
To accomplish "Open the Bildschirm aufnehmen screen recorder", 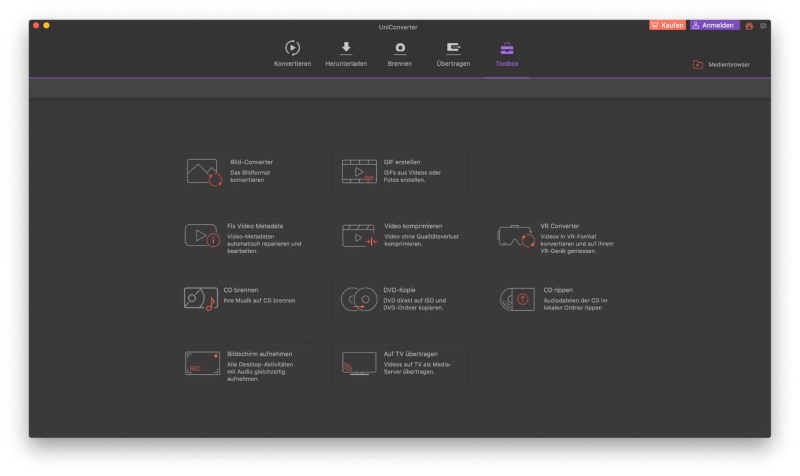I will pos(243,365).
